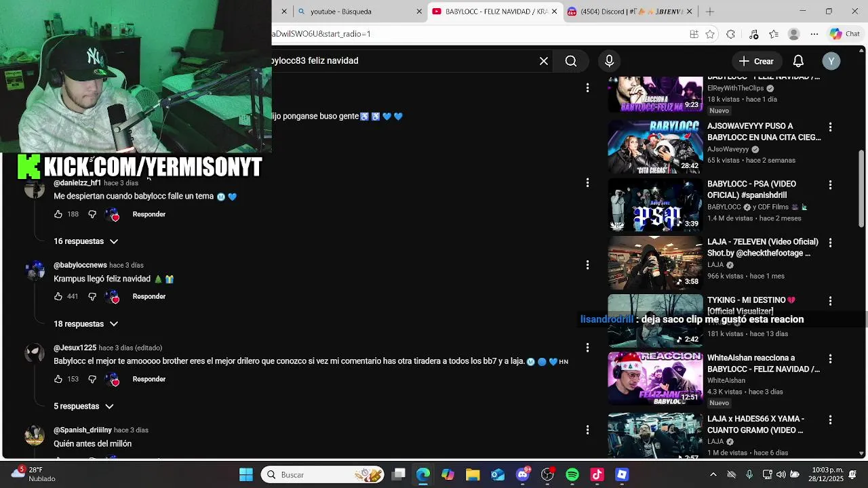Open options menu for PSA video
The height and width of the screenshot is (488, 868).
pyautogui.click(x=830, y=185)
